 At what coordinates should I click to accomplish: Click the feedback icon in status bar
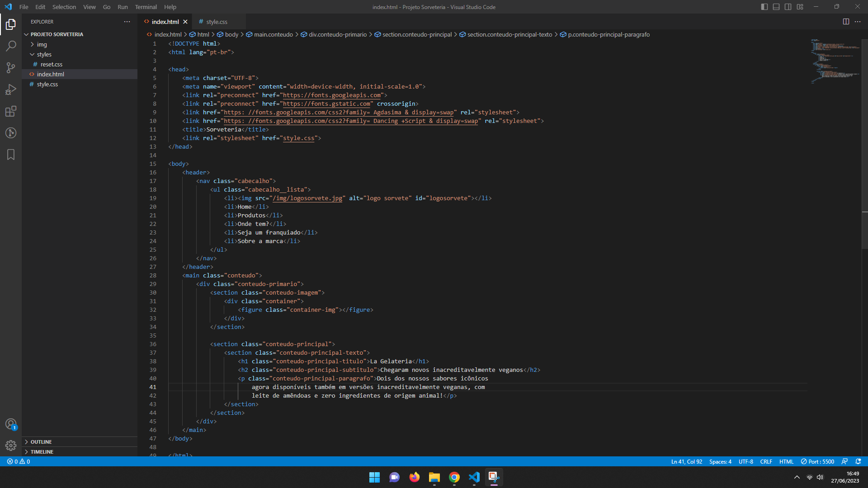(x=844, y=461)
